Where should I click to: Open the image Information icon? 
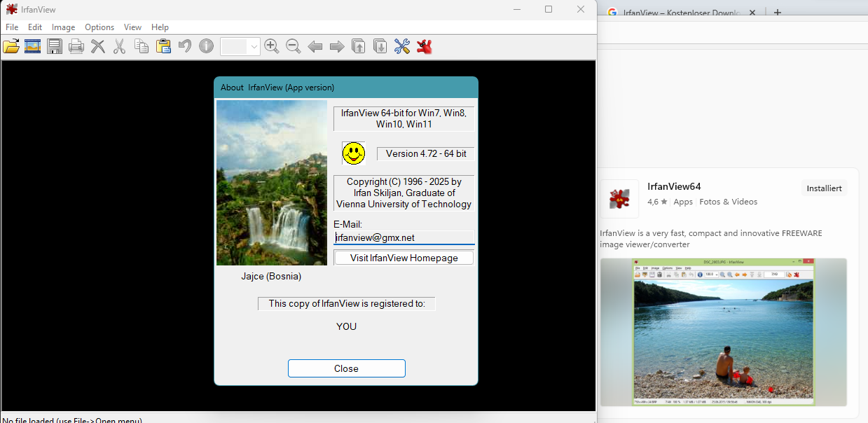coord(206,47)
